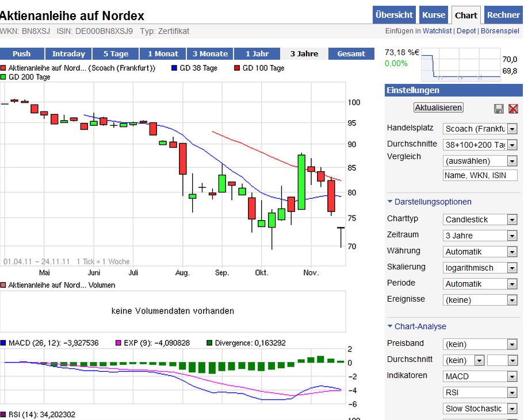Click the red X delete settings icon

click(513, 109)
